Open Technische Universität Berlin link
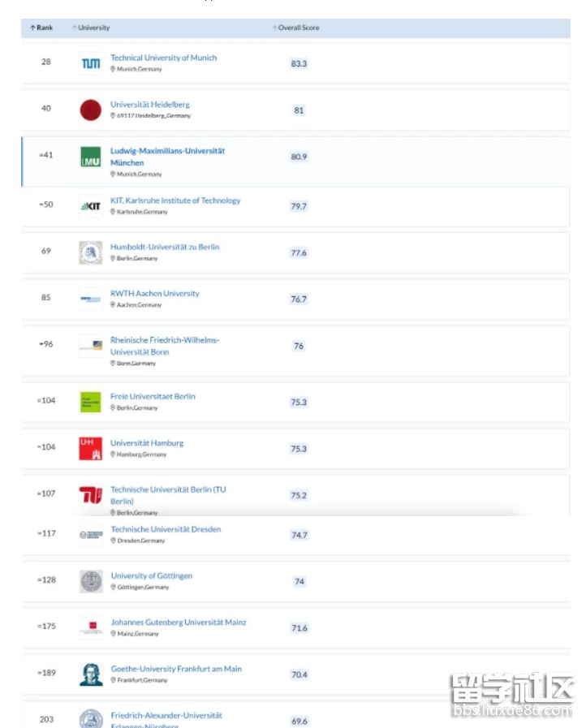Image resolution: width=586 pixels, height=728 pixels. (168, 495)
